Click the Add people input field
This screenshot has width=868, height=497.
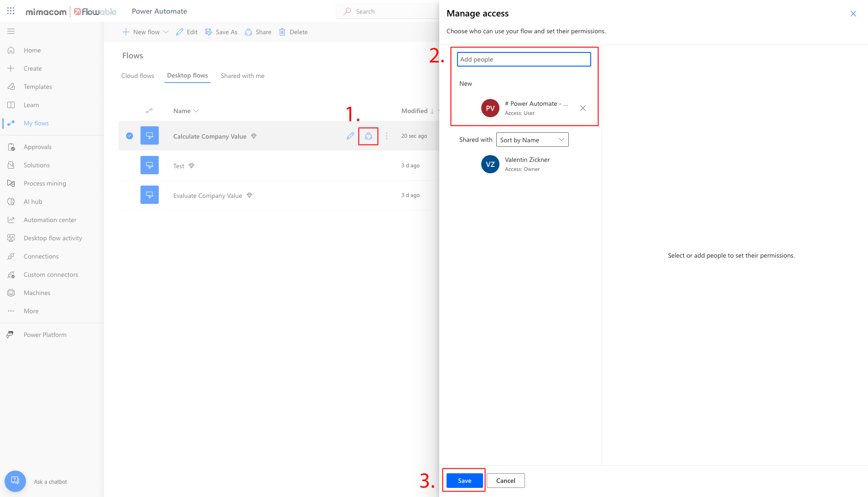coord(523,59)
